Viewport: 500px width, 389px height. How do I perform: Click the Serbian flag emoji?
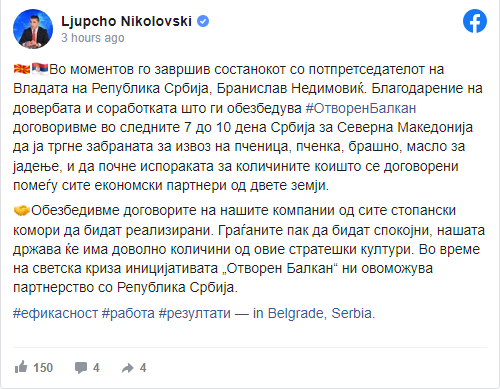tap(40, 69)
